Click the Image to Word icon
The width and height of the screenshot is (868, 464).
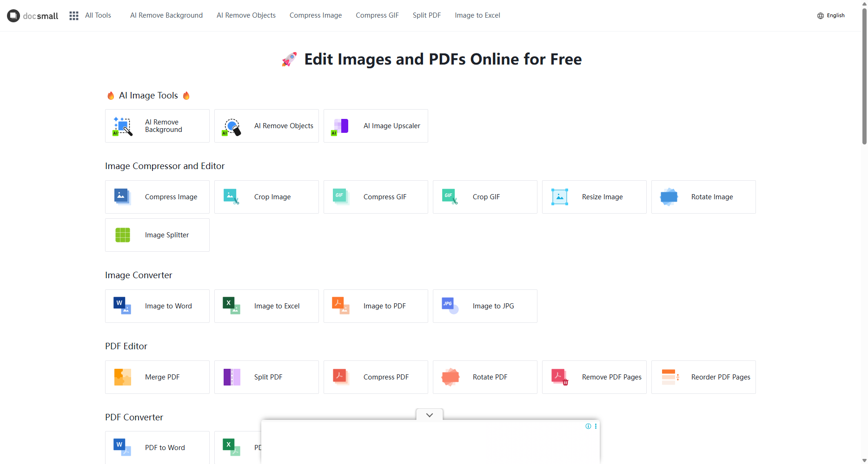pos(122,306)
